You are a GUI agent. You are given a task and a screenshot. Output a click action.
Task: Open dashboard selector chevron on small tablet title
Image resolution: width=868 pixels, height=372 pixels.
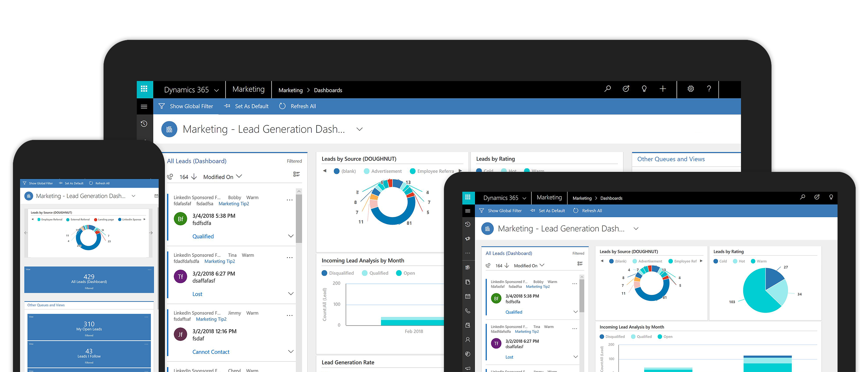click(636, 228)
